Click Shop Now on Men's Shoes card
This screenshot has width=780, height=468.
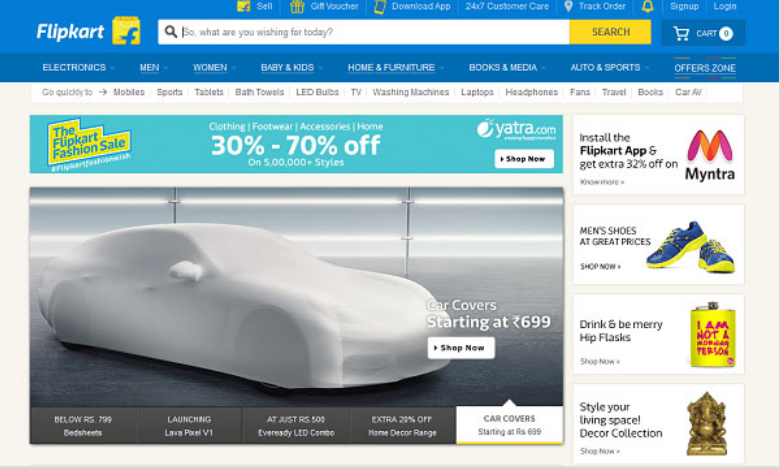600,267
